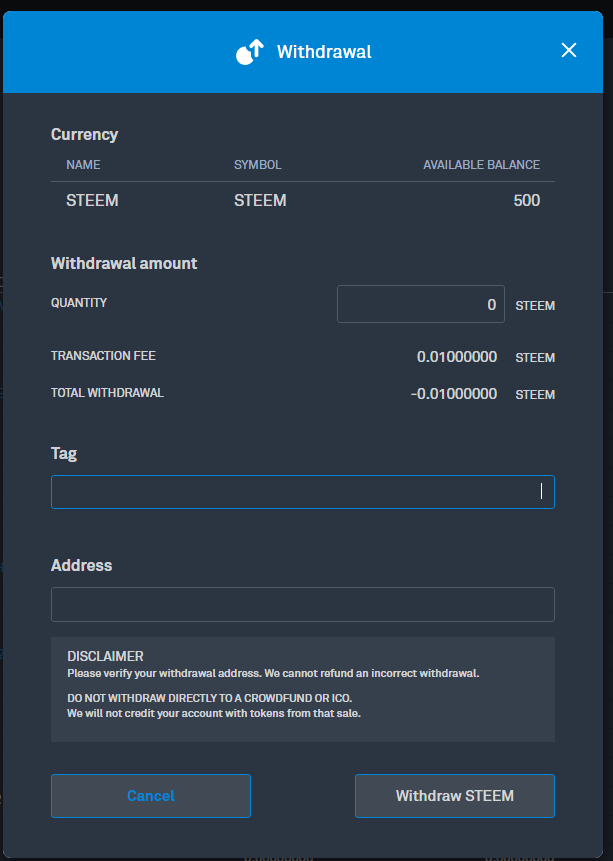Click the Address field label

pyautogui.click(x=81, y=566)
